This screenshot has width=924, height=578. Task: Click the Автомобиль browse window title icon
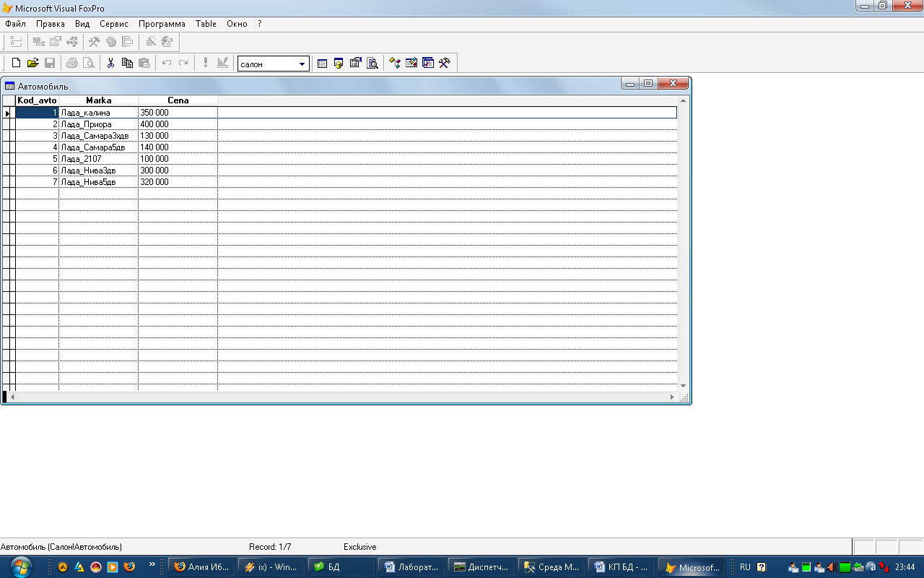tap(9, 86)
